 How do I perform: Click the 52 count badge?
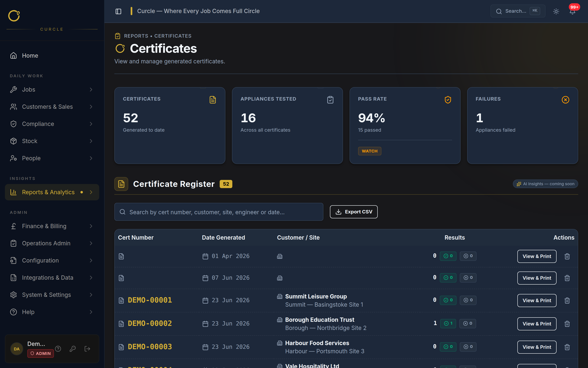click(x=226, y=184)
